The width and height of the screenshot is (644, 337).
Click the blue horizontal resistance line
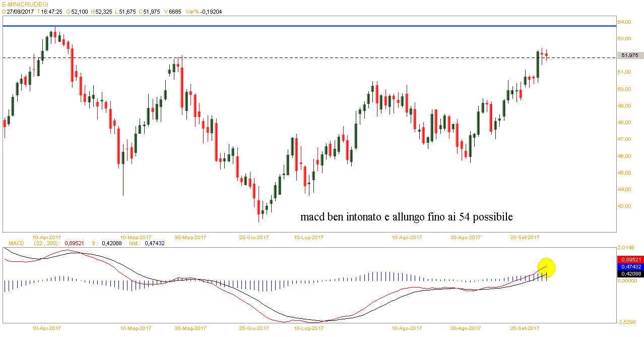[x=302, y=25]
